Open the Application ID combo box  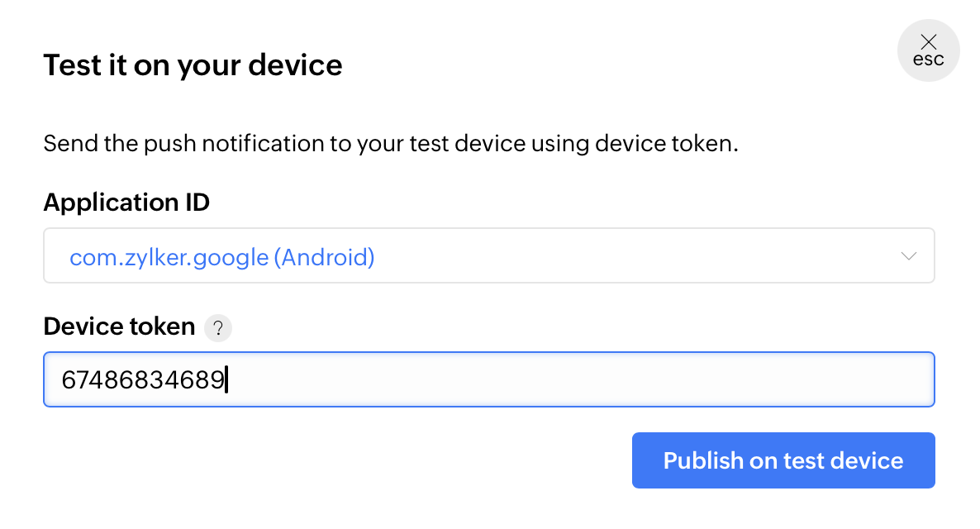coord(488,256)
